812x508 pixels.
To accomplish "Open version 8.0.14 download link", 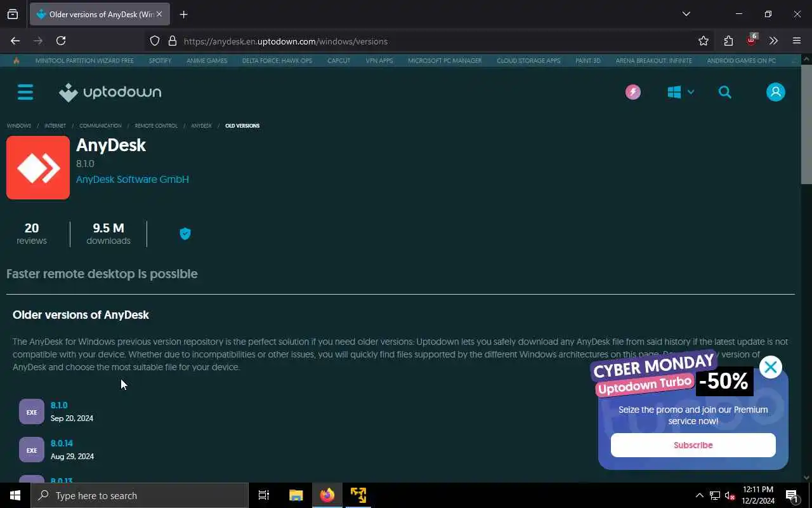I will [62, 443].
